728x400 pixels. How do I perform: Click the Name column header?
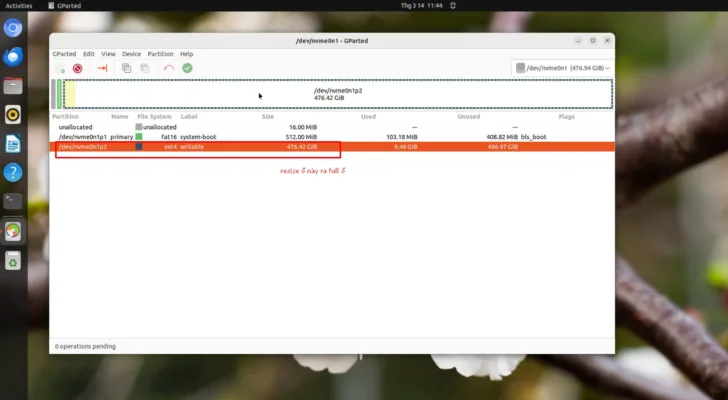pyautogui.click(x=120, y=116)
